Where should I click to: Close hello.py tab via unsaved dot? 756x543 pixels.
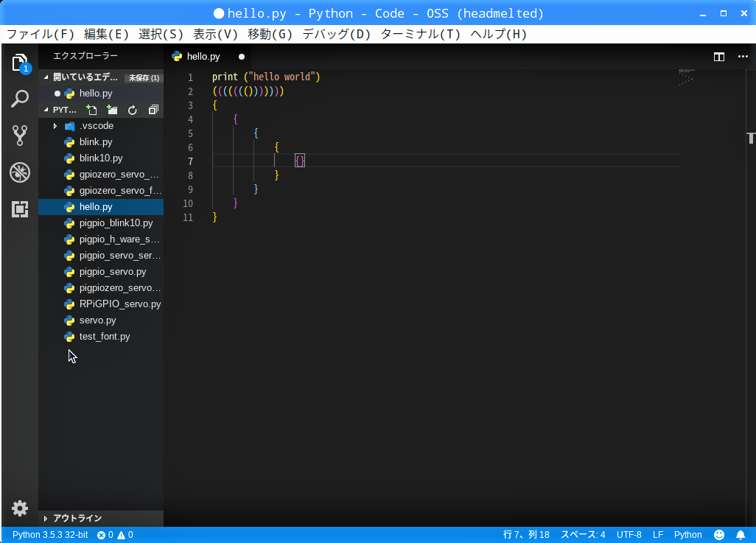(x=242, y=57)
